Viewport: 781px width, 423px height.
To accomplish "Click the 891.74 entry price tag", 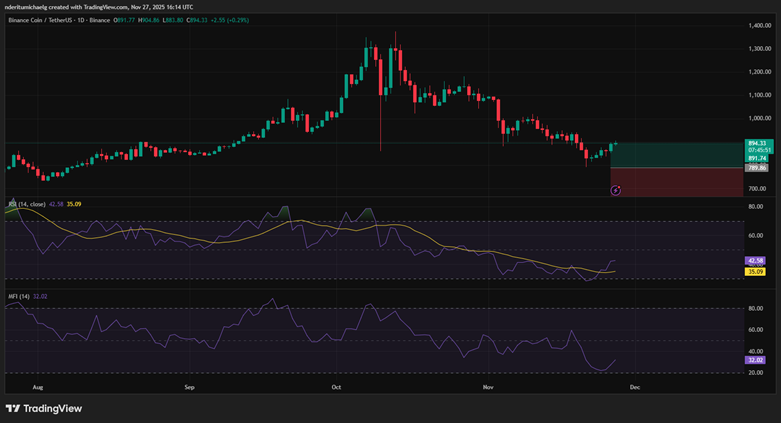I will pos(757,158).
